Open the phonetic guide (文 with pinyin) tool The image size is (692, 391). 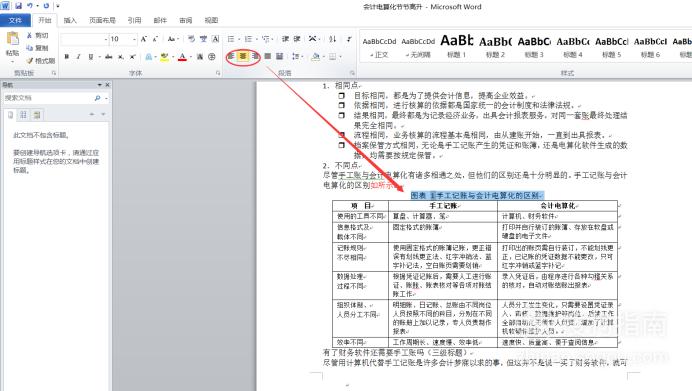203,39
